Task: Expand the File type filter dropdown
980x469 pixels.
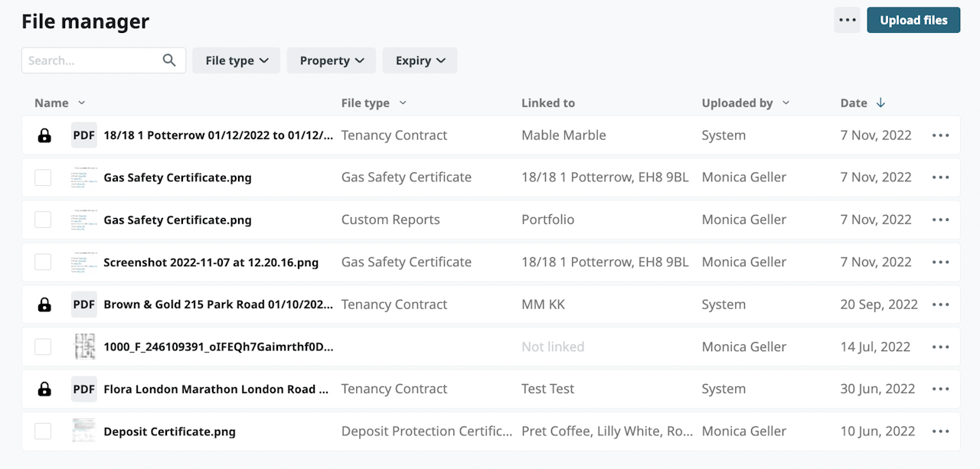Action: [236, 60]
